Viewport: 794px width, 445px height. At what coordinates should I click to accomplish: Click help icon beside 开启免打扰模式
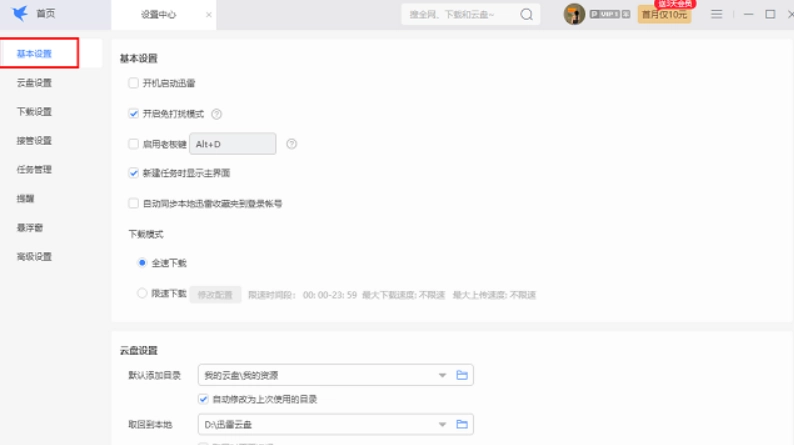pyautogui.click(x=216, y=114)
